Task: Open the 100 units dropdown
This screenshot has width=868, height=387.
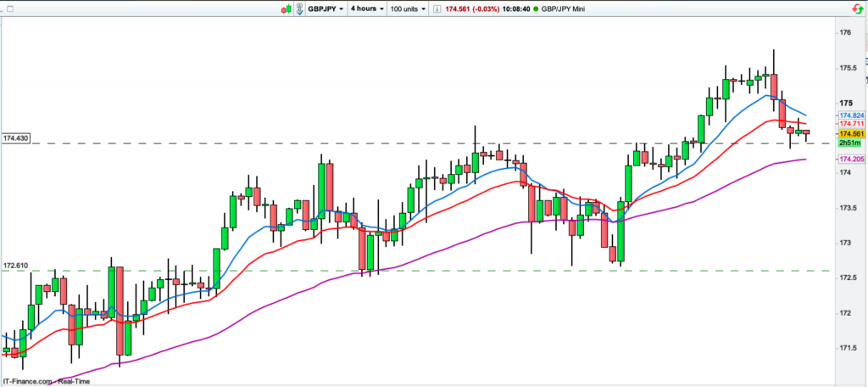Action: click(x=408, y=8)
